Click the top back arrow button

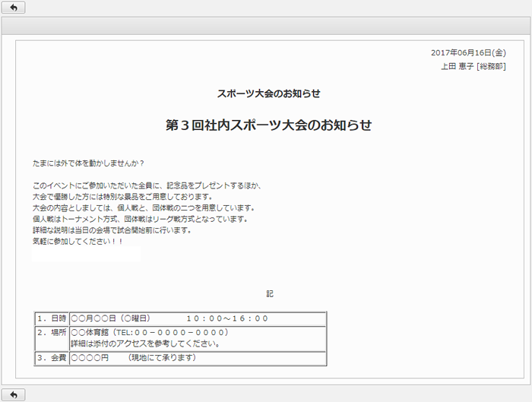[13, 7]
